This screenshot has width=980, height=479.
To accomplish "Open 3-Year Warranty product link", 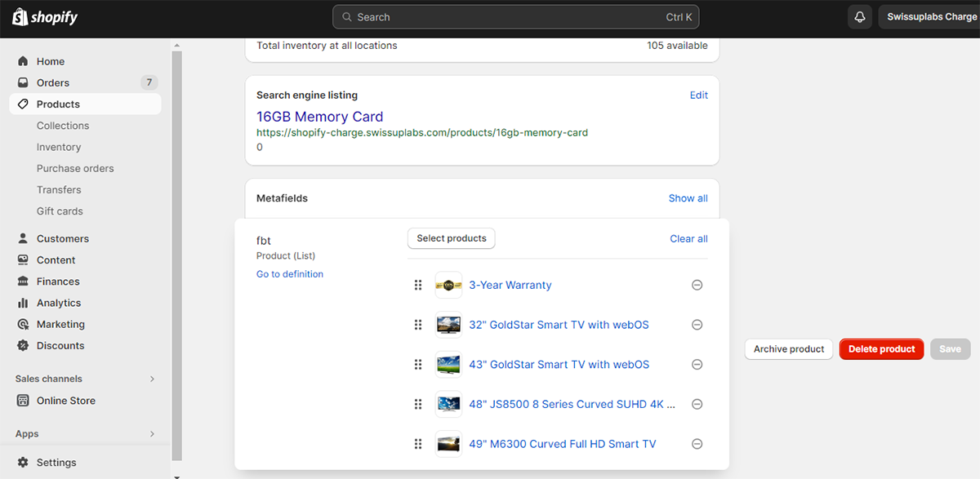I will pos(510,285).
